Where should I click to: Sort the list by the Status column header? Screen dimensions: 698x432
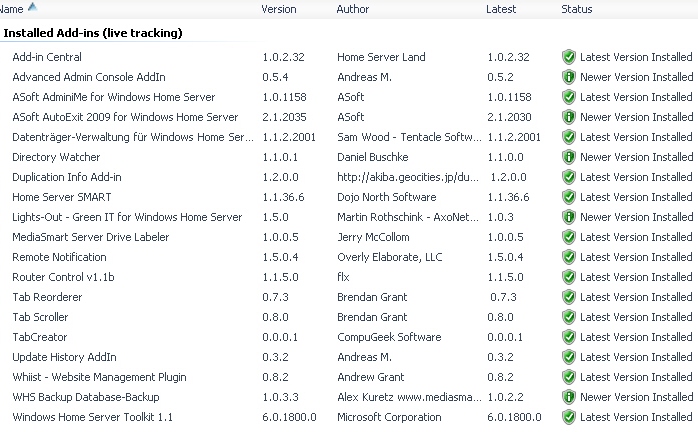(576, 9)
